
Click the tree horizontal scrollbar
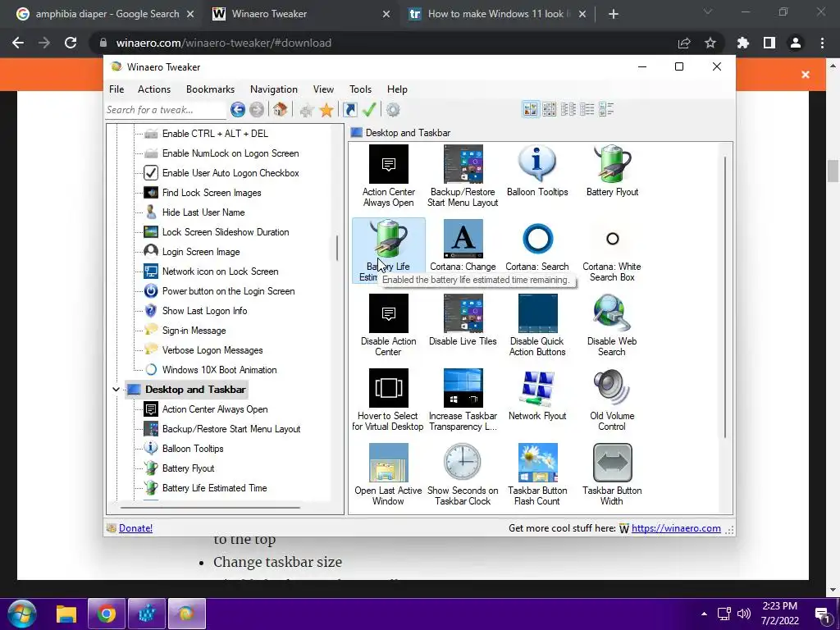pos(210,507)
